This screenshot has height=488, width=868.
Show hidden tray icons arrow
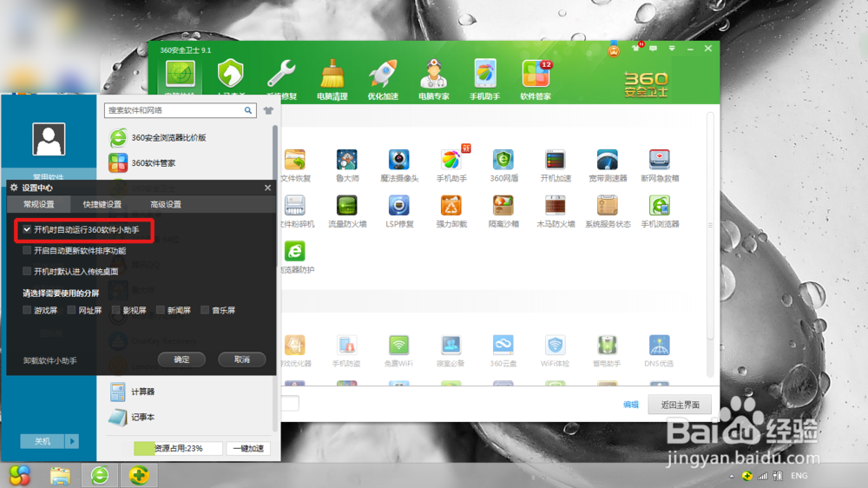(731, 476)
